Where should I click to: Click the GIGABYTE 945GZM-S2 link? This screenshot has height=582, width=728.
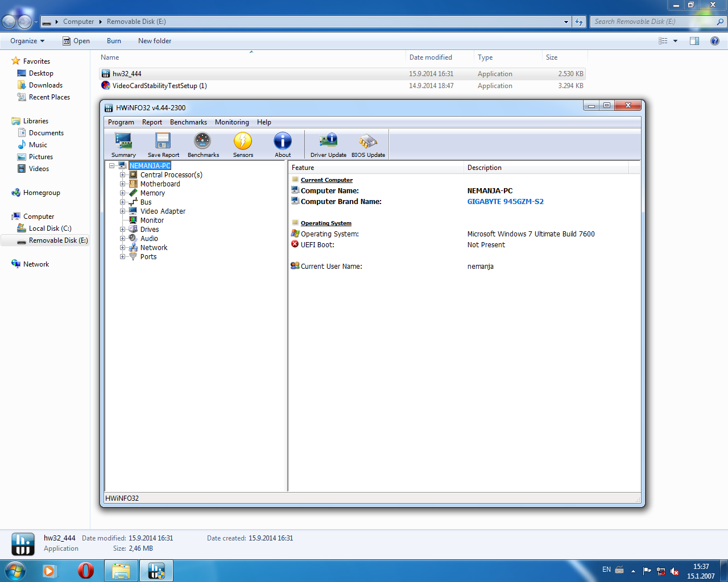[x=505, y=202]
